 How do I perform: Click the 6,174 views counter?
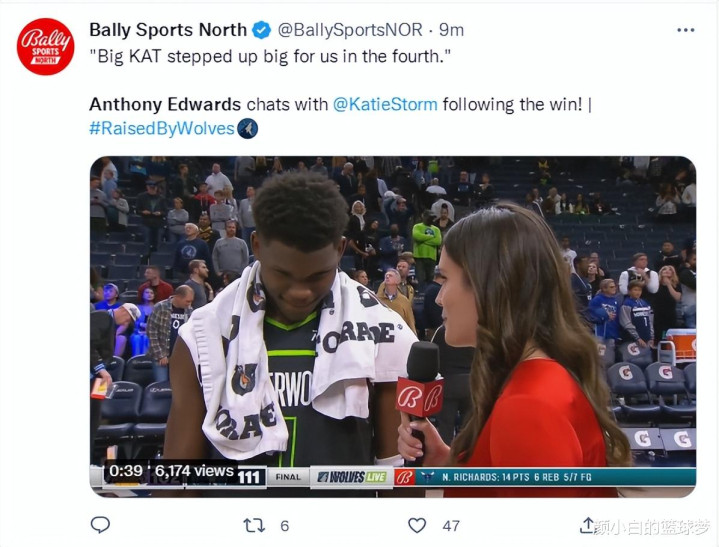tap(194, 471)
